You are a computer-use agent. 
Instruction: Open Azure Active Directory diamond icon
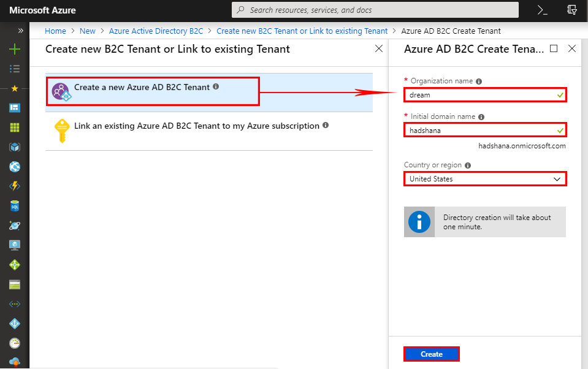15,324
